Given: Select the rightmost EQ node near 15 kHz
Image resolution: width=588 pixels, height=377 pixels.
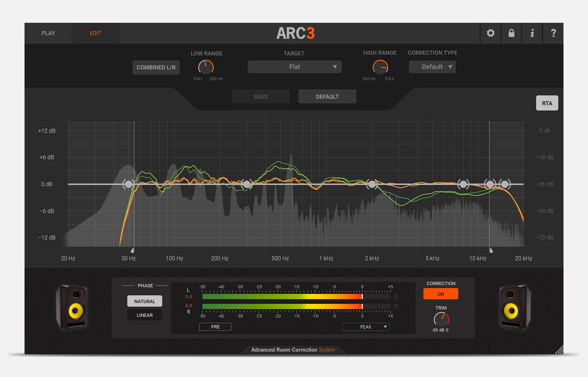Looking at the screenshot, I should coord(505,184).
